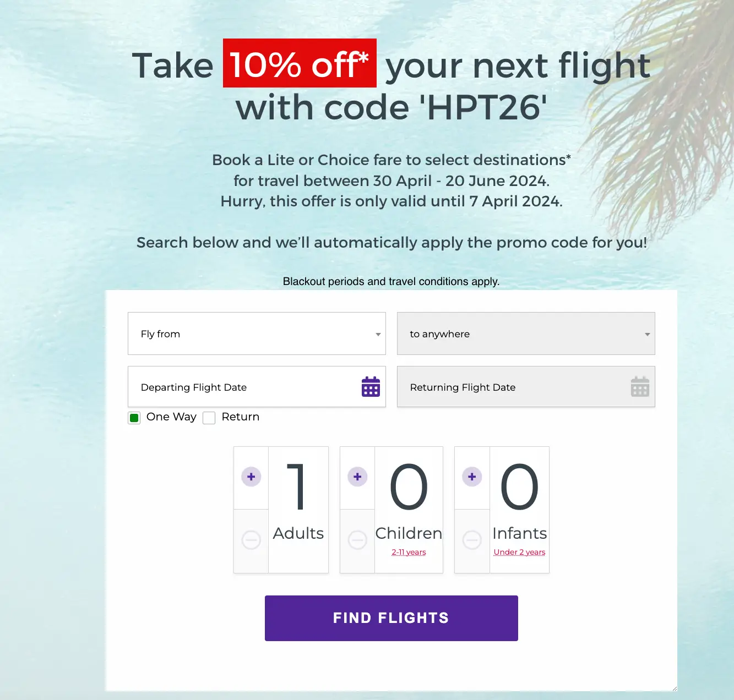Click the Under 2 years infants link
The height and width of the screenshot is (700, 734).
tap(519, 552)
